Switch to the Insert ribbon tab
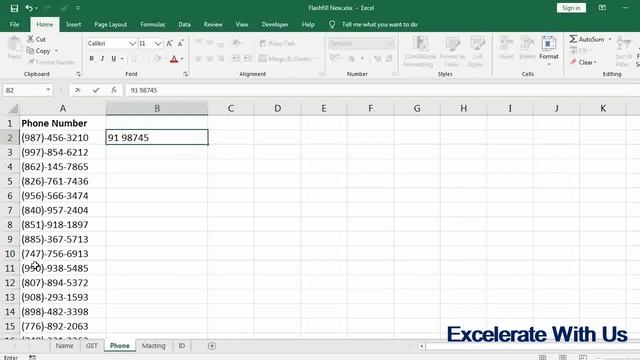 tap(73, 24)
